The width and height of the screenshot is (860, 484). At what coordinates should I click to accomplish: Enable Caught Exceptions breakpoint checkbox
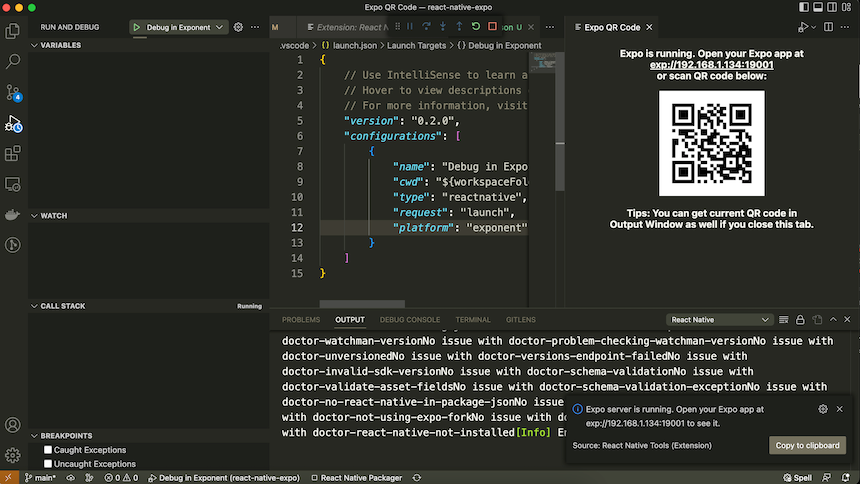[47, 451]
